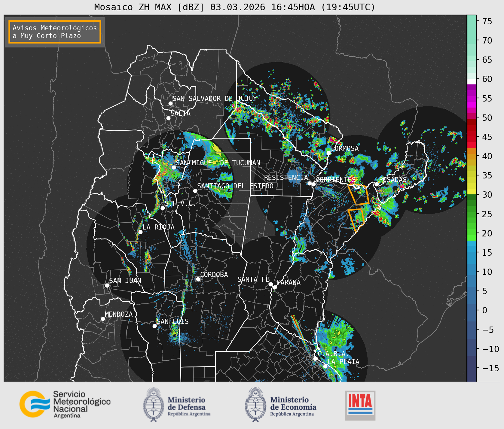Click the 10 dBZ blue color swatch
Screen dimensions: 504x429
[472, 269]
